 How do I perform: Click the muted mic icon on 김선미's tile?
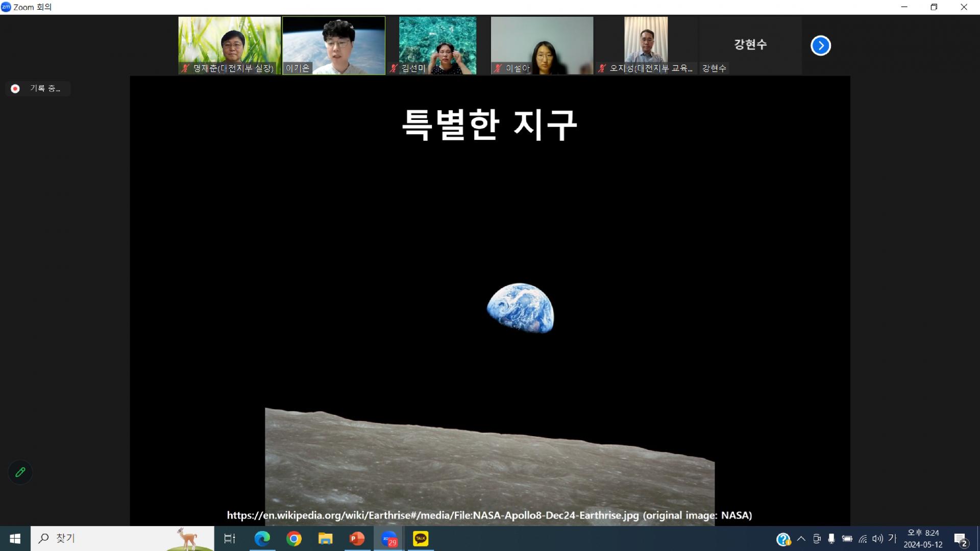tap(394, 68)
